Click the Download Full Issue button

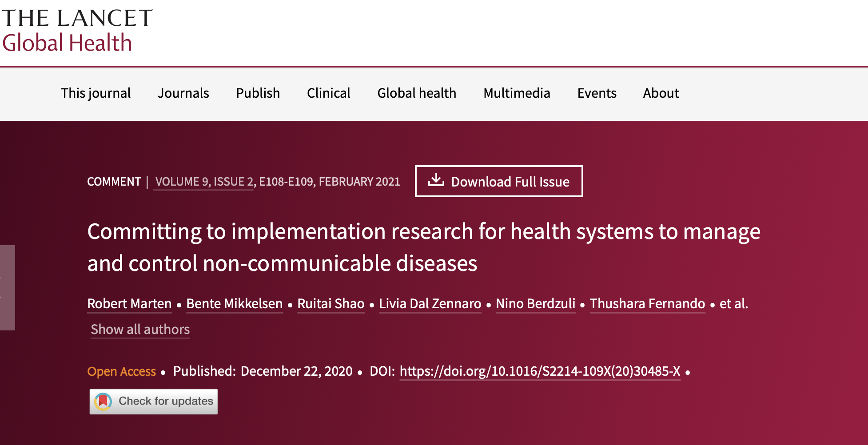click(498, 181)
